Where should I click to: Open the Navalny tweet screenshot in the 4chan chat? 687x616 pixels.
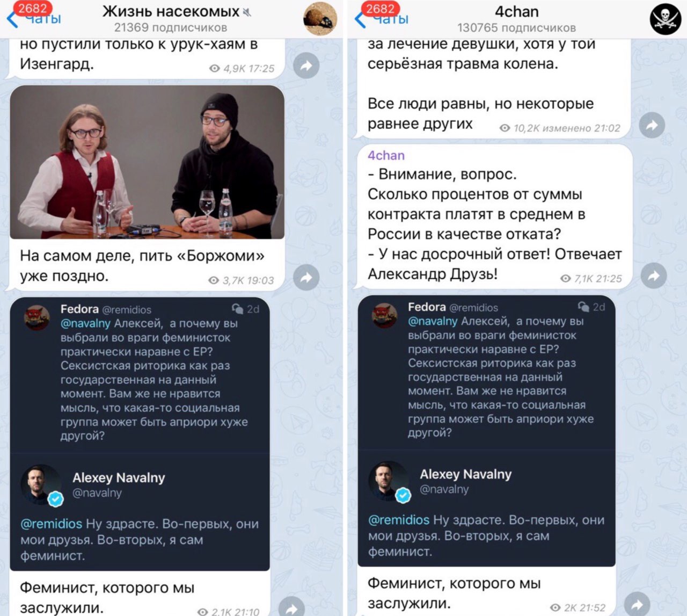tap(486, 431)
